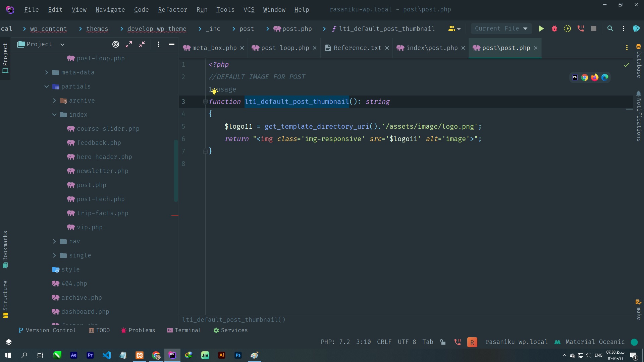Toggle PHP debug listening phone icon in toolbar
Viewport: 644px width, 362px height.
pyautogui.click(x=581, y=29)
